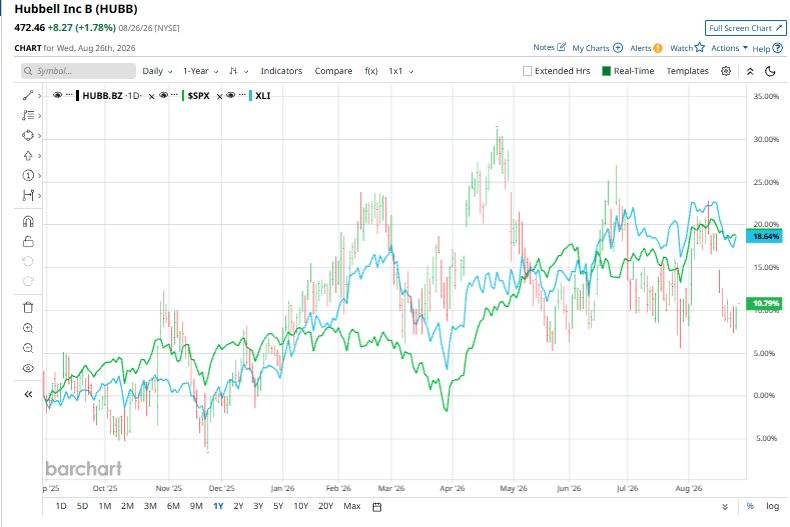Open the Fibonacci and text annotation tool
The image size is (790, 527).
(x=28, y=115)
